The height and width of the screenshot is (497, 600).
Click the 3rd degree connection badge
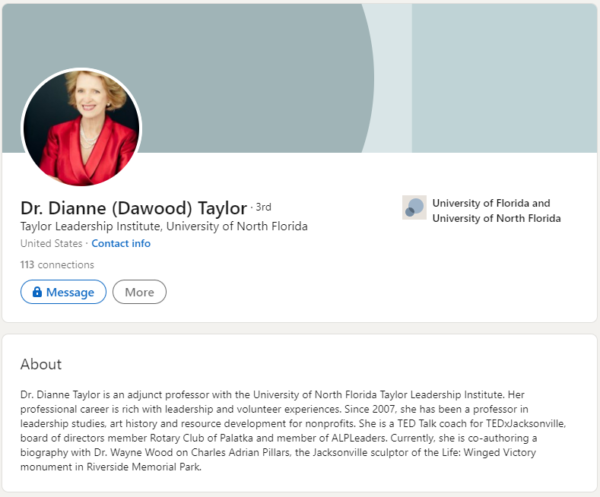263,208
